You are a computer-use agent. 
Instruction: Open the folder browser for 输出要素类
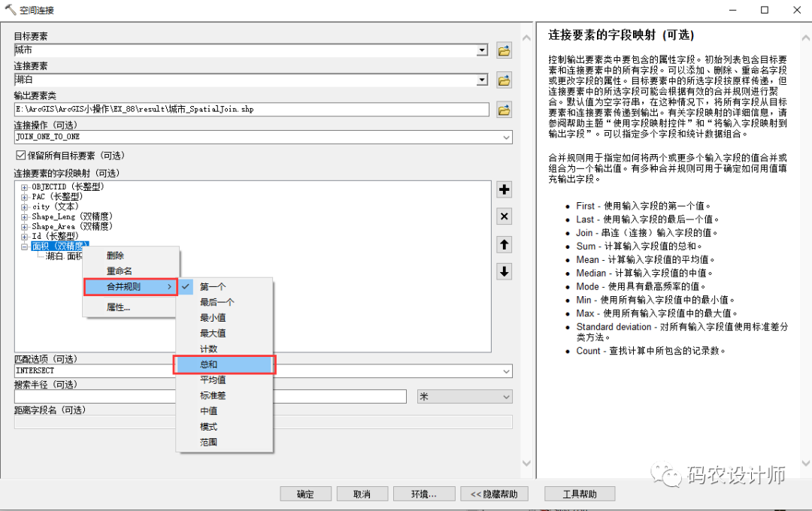(x=504, y=110)
